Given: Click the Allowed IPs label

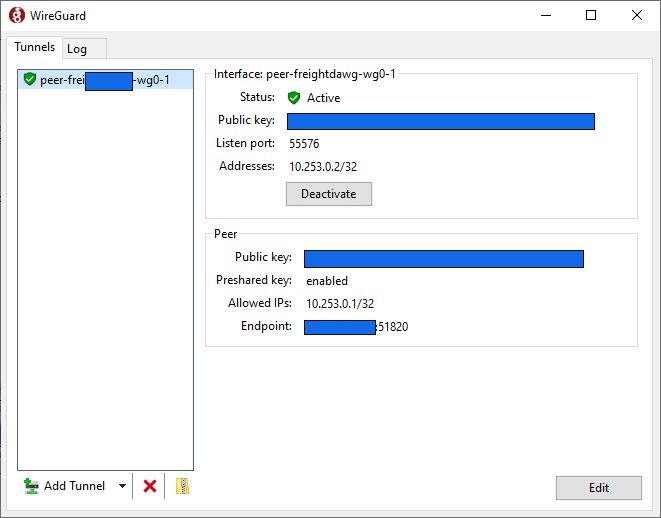Looking at the screenshot, I should click(x=260, y=303).
